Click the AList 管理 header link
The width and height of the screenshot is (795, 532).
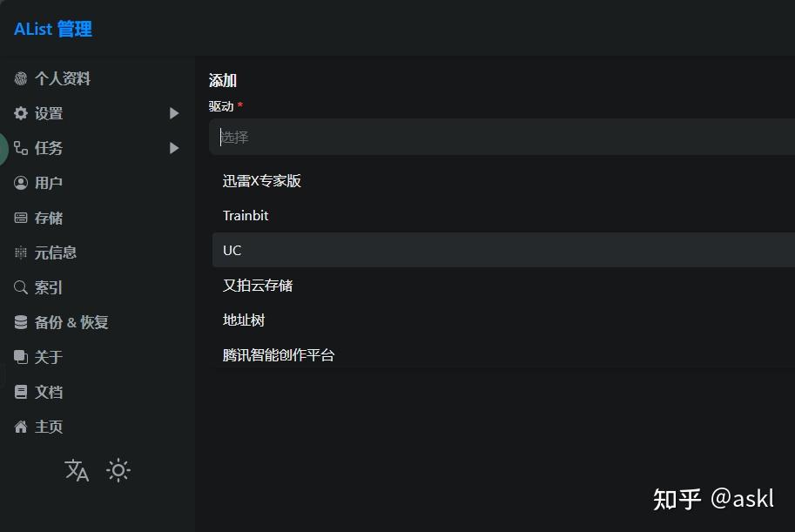52,29
